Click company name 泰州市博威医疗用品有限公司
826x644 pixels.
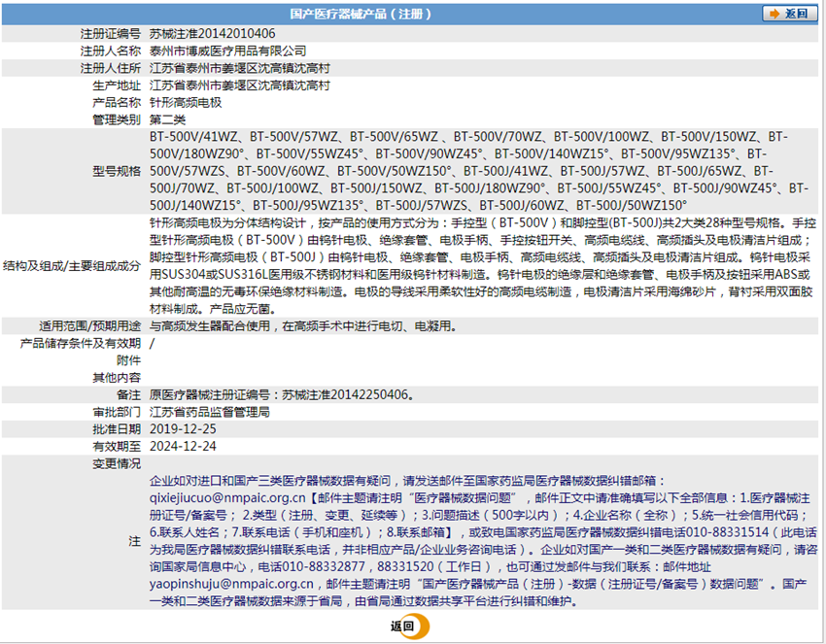227,51
